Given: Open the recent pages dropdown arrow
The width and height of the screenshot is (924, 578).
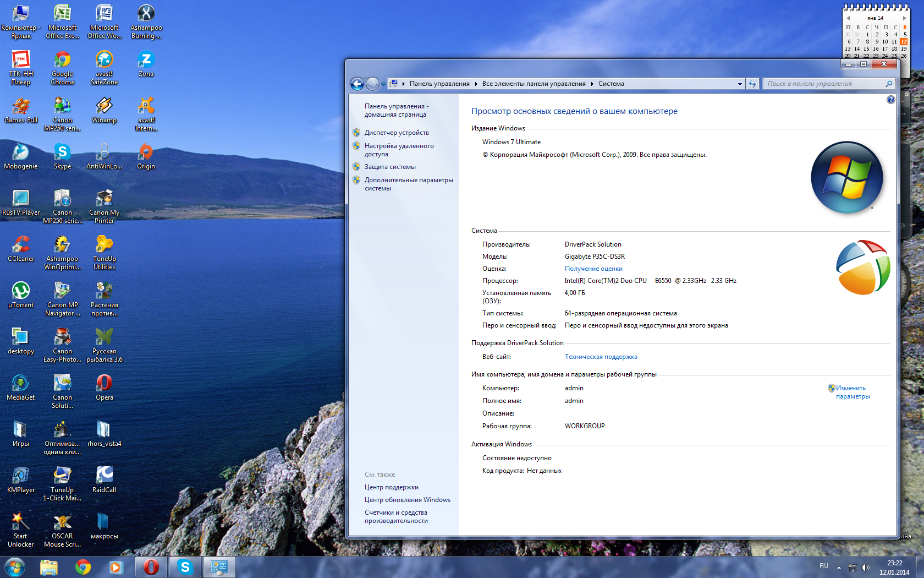Looking at the screenshot, I should coord(383,84).
